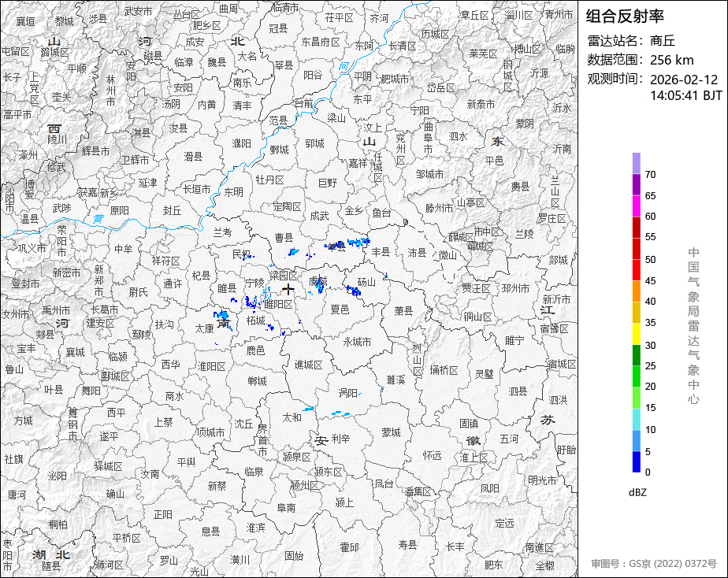Screen dimensions: 728x578
Task: Click the 泌阳 county label
Action: click(x=57, y=476)
